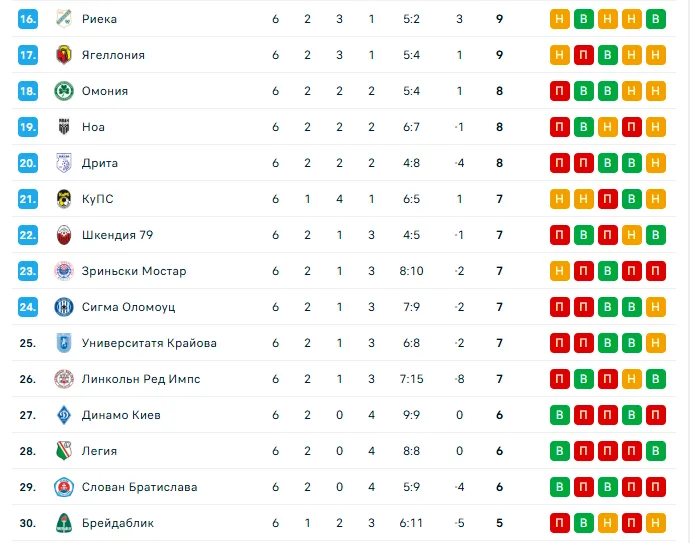Open the Университатя Крайова team name link
Viewport: 690px width, 543px height.
pos(149,343)
